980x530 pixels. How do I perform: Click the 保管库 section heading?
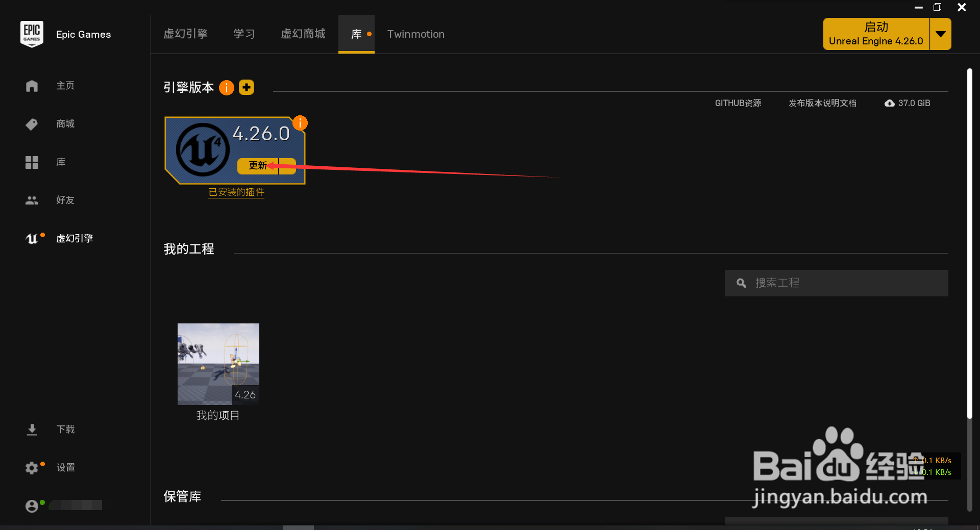pyautogui.click(x=182, y=496)
